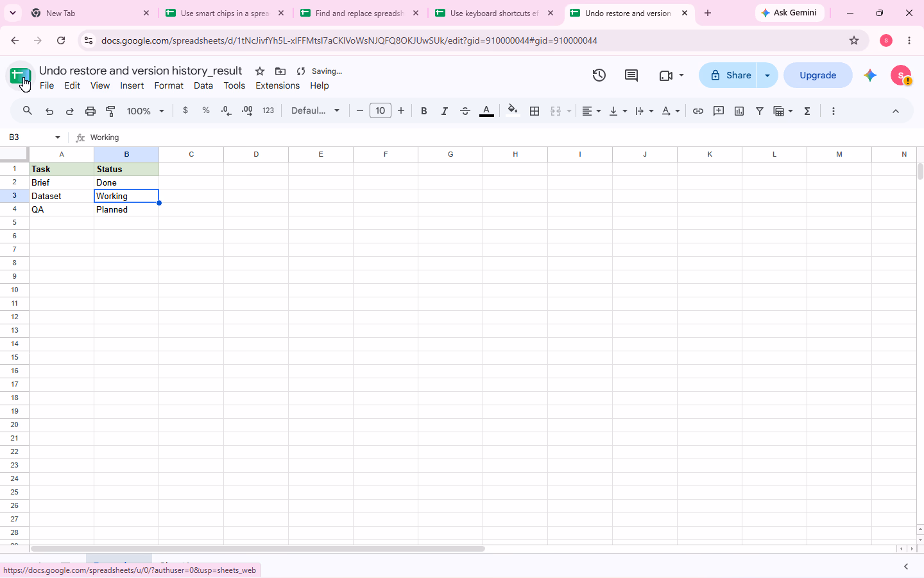Viewport: 924px width, 578px height.
Task: Search the menus with magnifier icon
Action: coord(28,111)
